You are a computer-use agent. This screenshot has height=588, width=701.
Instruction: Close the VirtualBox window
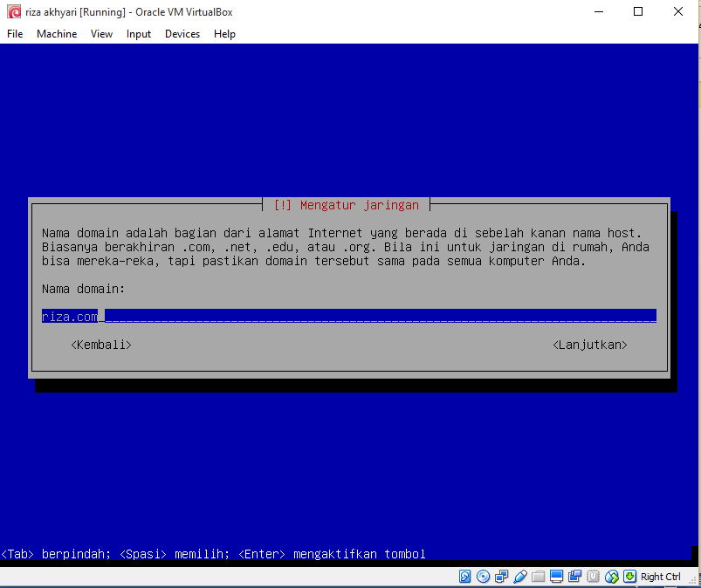(678, 11)
